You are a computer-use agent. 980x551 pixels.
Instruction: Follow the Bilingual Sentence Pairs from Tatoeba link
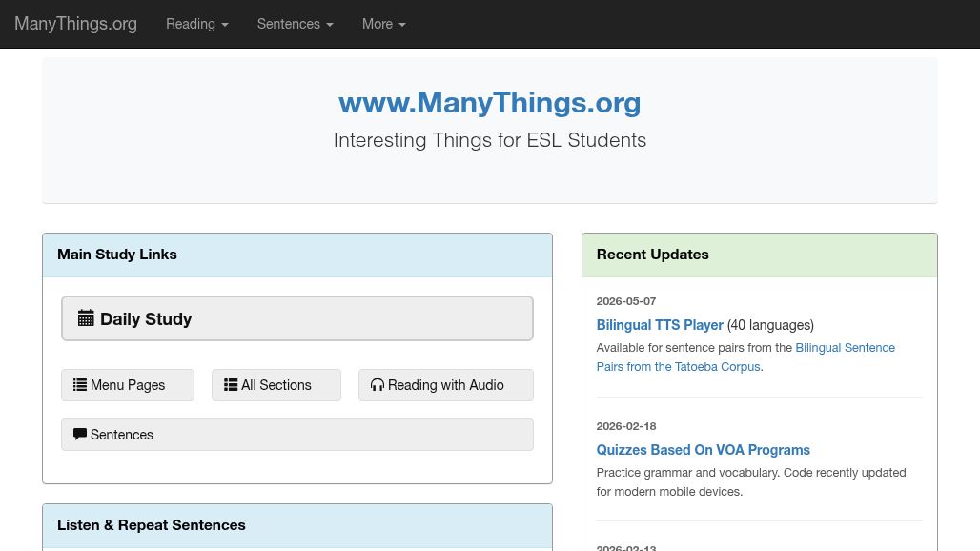(745, 357)
